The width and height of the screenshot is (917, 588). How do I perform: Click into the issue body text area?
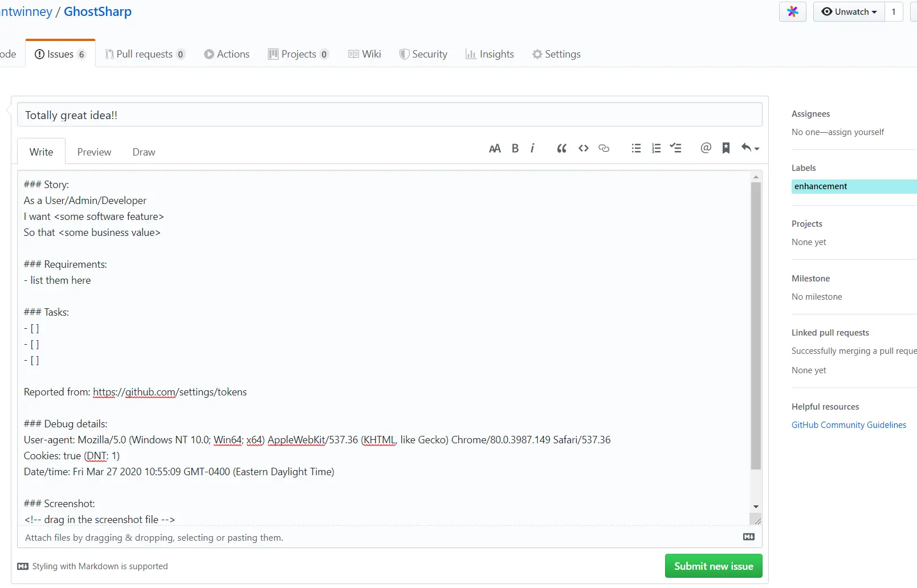click(x=384, y=348)
